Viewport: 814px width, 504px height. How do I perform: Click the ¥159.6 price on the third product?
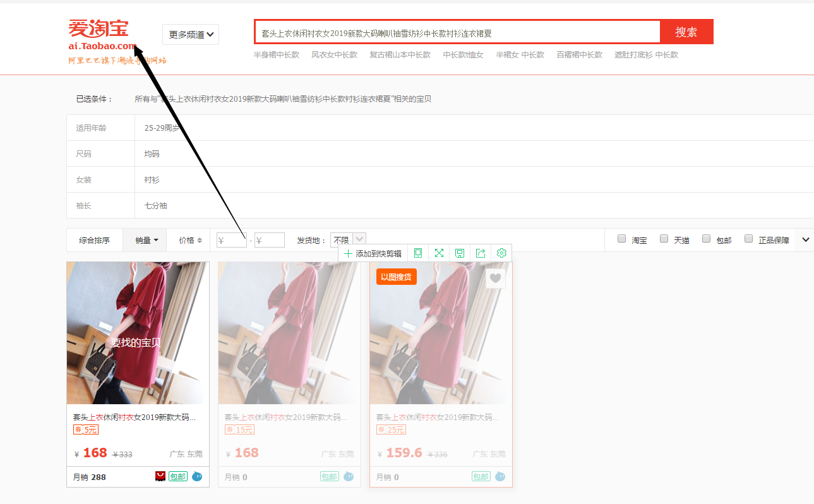pos(399,453)
